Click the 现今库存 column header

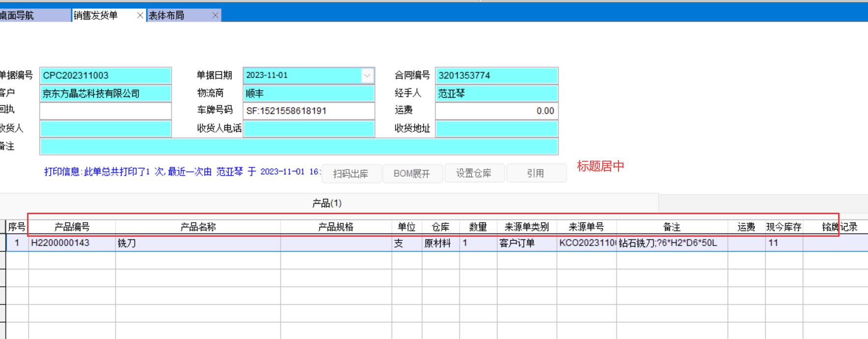point(784,227)
